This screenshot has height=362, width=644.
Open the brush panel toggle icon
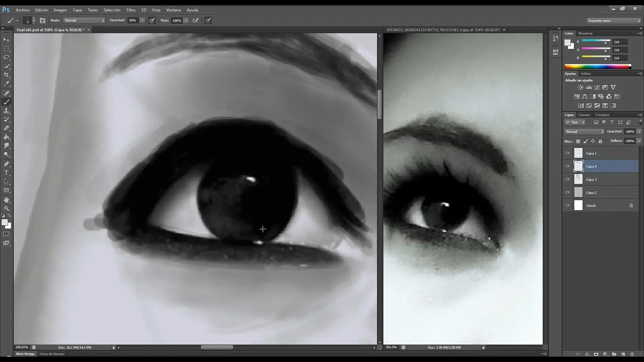point(43,20)
